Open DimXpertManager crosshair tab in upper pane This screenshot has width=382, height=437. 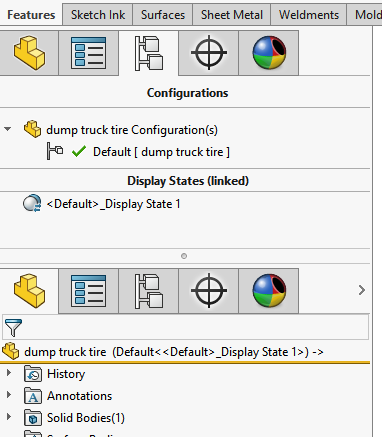[209, 53]
